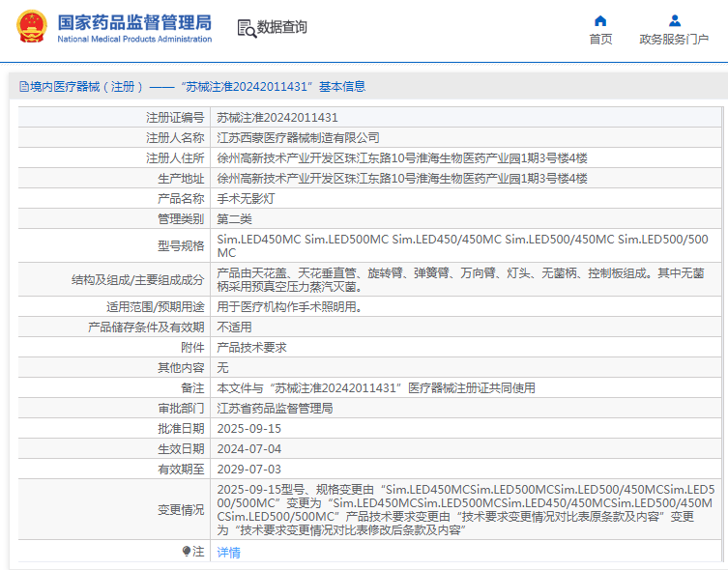
Task: Click the 注册人住所 label
Action: 175,158
